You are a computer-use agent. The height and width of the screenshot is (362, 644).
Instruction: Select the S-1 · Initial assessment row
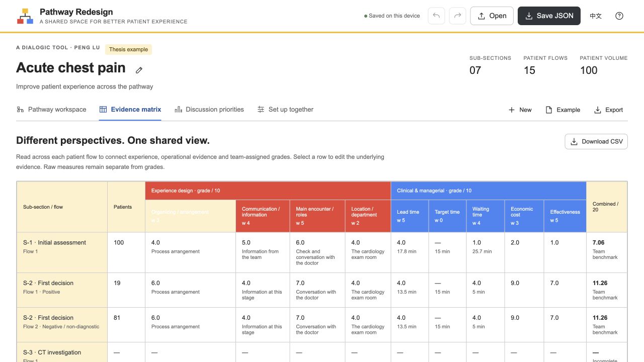tap(322, 252)
